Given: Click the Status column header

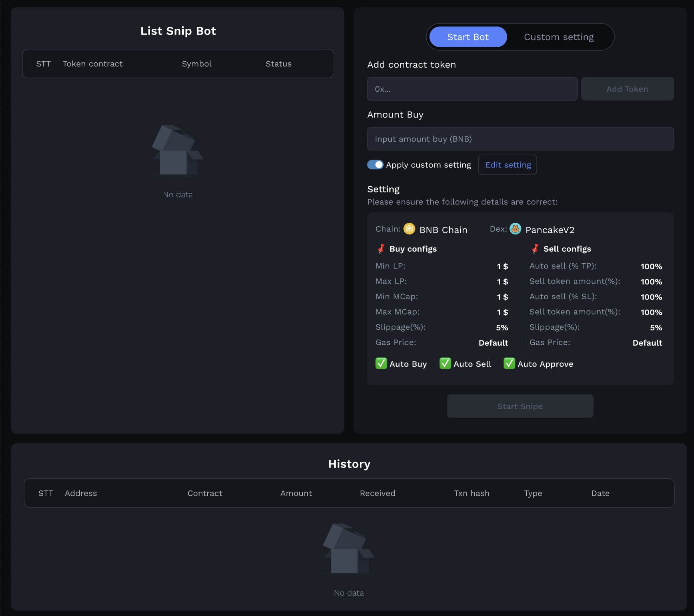Looking at the screenshot, I should [279, 64].
